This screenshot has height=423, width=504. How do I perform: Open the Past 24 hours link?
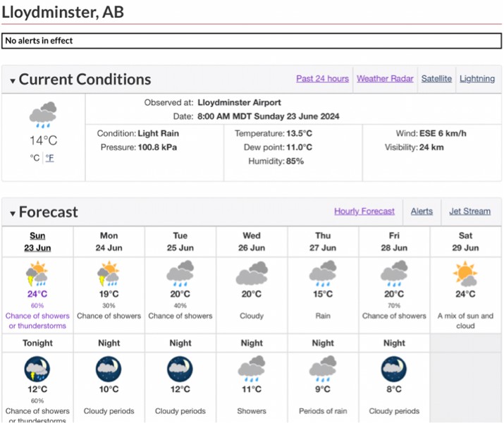[x=322, y=79]
